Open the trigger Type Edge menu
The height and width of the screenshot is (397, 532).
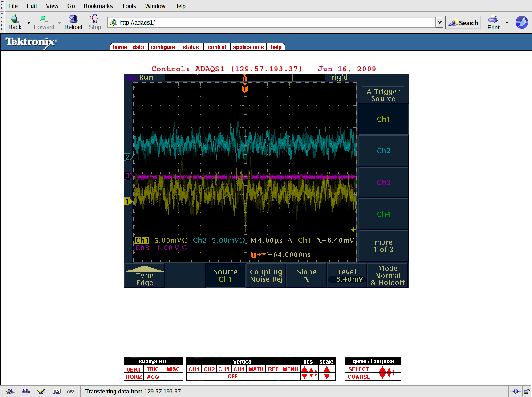(145, 275)
